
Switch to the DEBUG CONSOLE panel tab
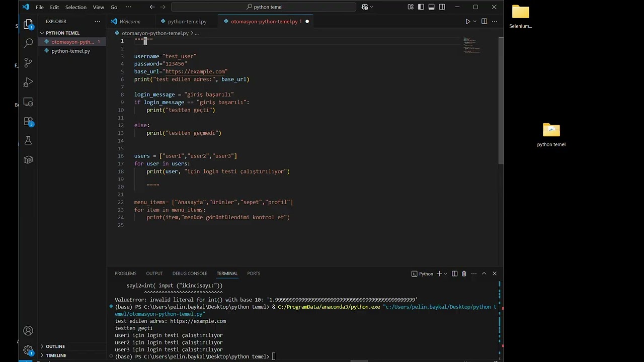pos(190,274)
